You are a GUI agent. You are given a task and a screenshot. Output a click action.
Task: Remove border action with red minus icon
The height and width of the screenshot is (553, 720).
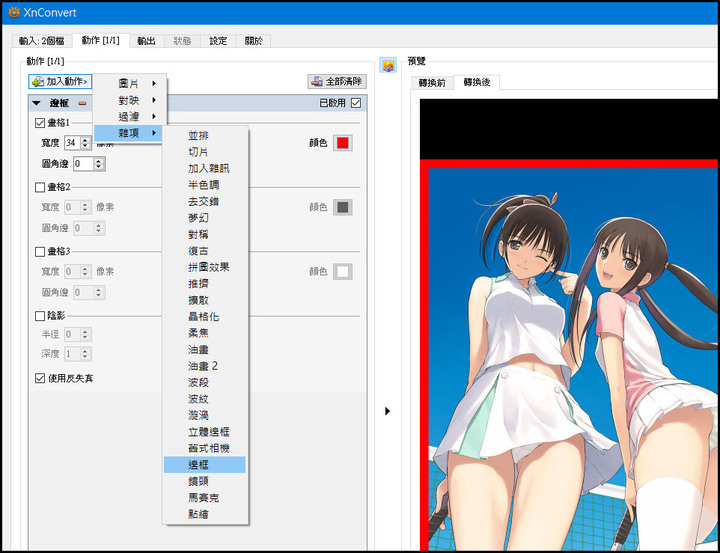(82, 103)
